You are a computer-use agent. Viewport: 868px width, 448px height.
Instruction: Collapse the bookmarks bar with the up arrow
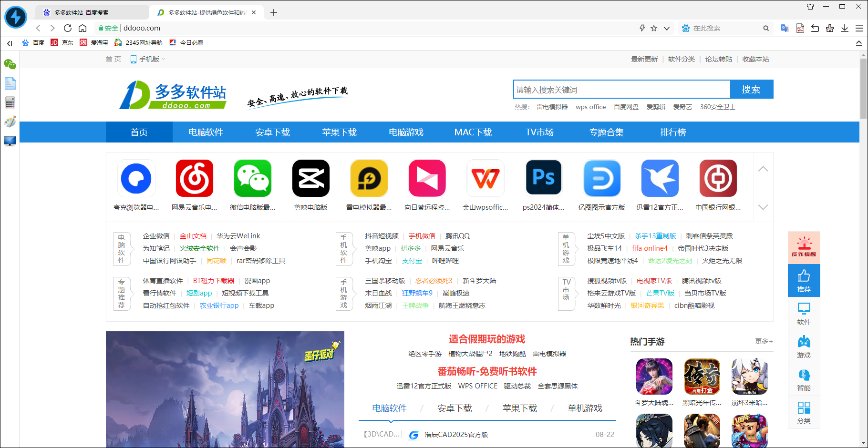tap(859, 43)
